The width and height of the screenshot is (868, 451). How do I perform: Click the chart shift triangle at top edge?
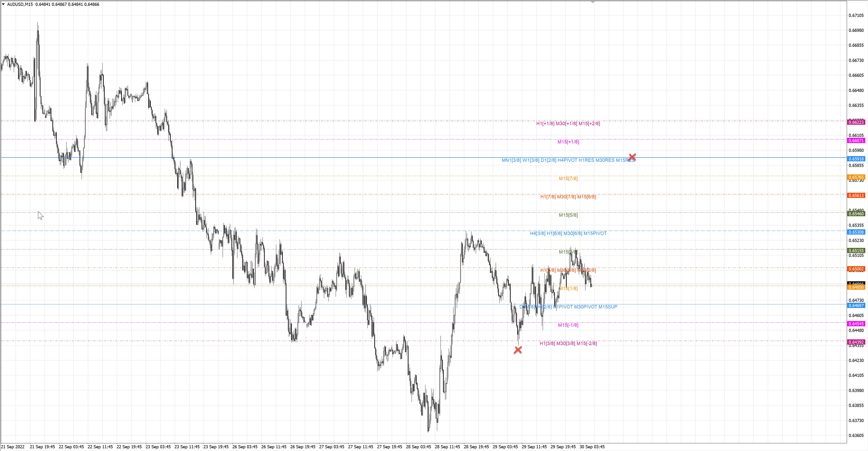593,2
